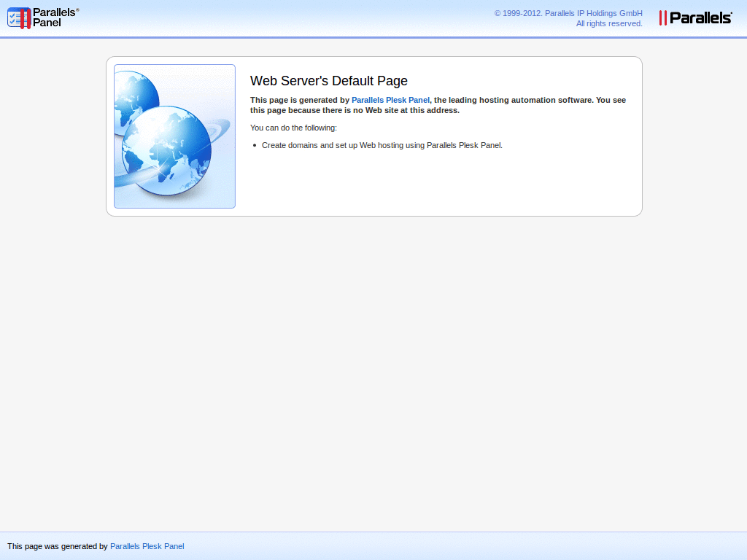The width and height of the screenshot is (747, 560).
Task: Click the Parallels Panel logo icon
Action: click(x=19, y=18)
